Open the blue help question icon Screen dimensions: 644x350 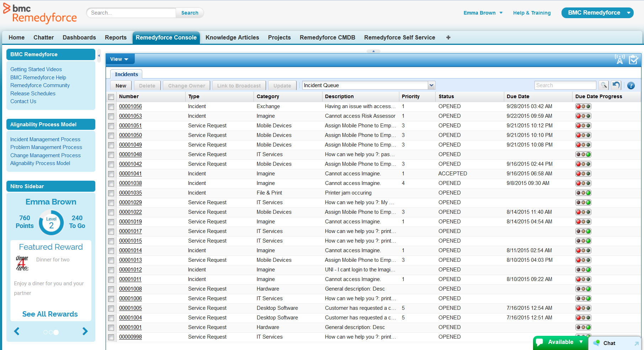[631, 86]
